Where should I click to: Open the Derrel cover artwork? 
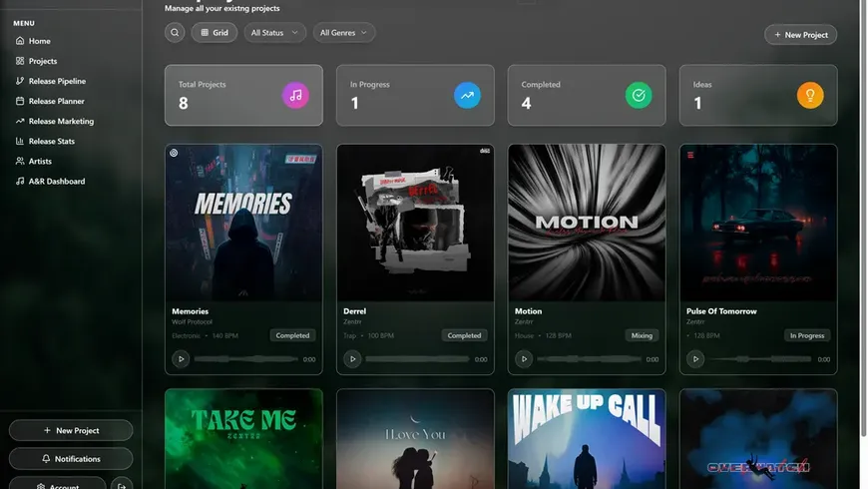pyautogui.click(x=415, y=223)
